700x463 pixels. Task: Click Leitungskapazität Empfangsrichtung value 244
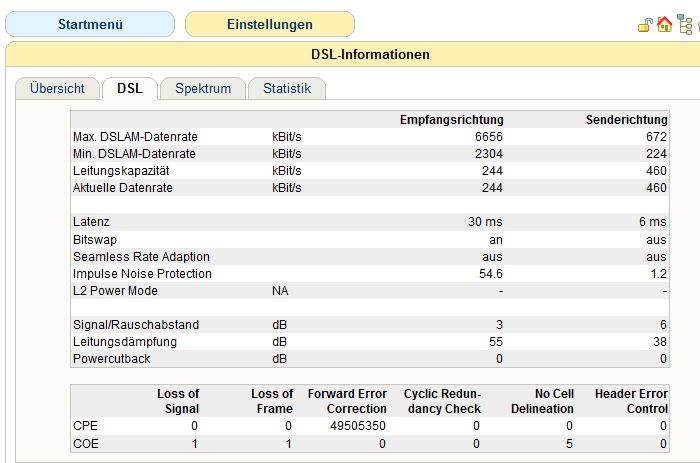coord(492,171)
